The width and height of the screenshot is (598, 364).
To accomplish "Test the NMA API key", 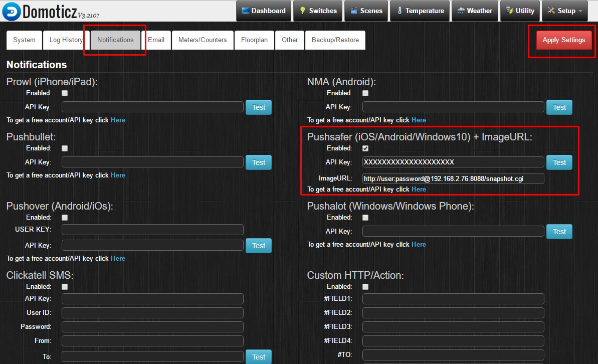I will (559, 108).
